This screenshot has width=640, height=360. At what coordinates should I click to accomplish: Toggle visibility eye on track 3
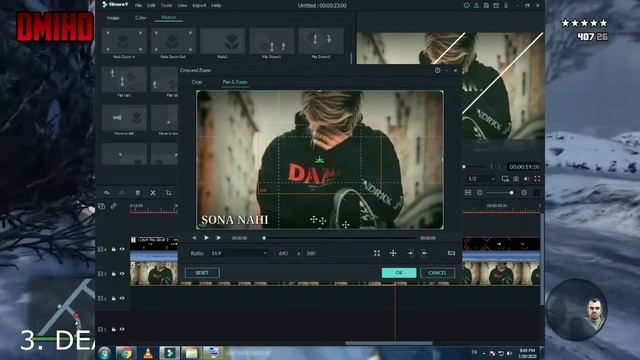[x=122, y=274]
